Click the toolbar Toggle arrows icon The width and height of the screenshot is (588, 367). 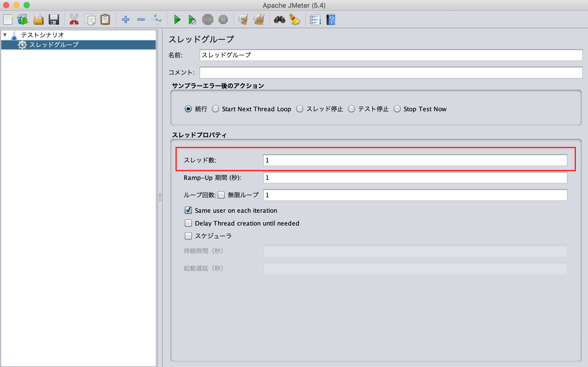coord(156,19)
